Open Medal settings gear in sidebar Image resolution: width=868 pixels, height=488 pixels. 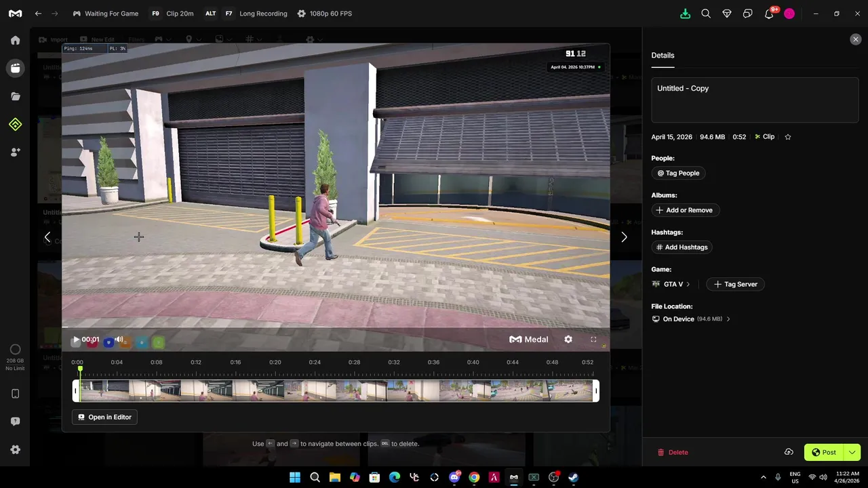coord(15,450)
